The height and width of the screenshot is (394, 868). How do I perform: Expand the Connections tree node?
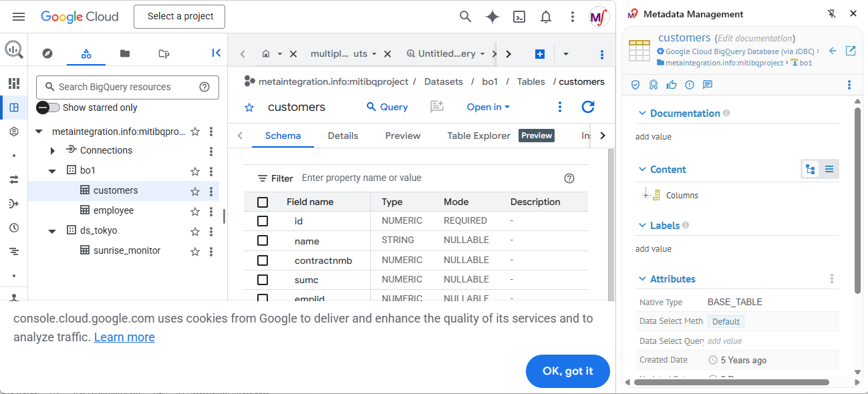(53, 151)
